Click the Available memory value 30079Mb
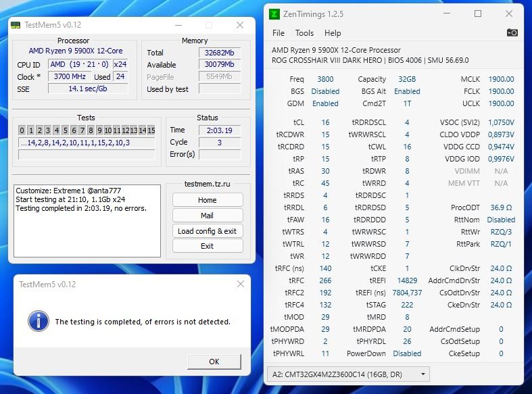The height and width of the screenshot is (394, 532). tap(220, 64)
